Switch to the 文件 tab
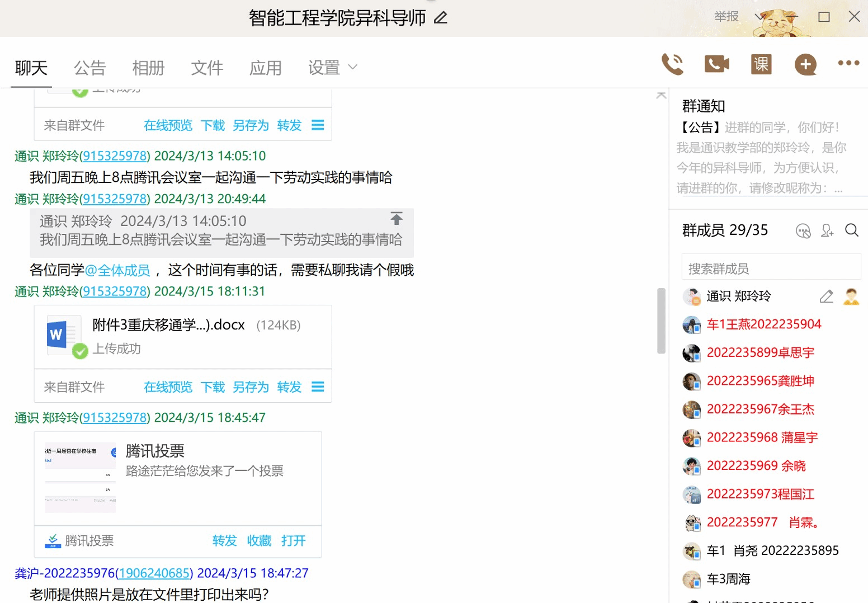 (x=207, y=68)
